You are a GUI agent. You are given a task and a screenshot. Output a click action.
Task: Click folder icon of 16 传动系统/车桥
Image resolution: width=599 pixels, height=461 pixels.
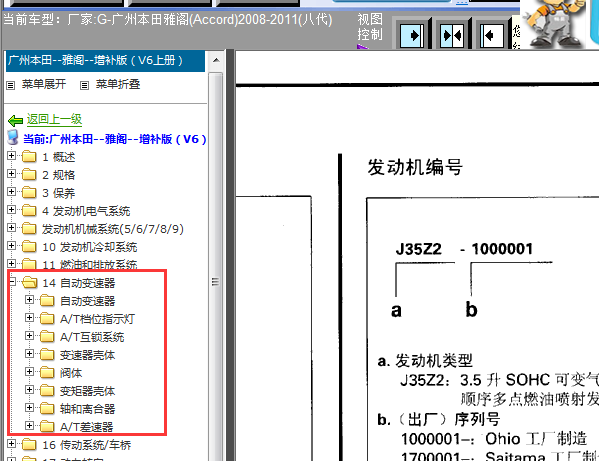click(29, 445)
